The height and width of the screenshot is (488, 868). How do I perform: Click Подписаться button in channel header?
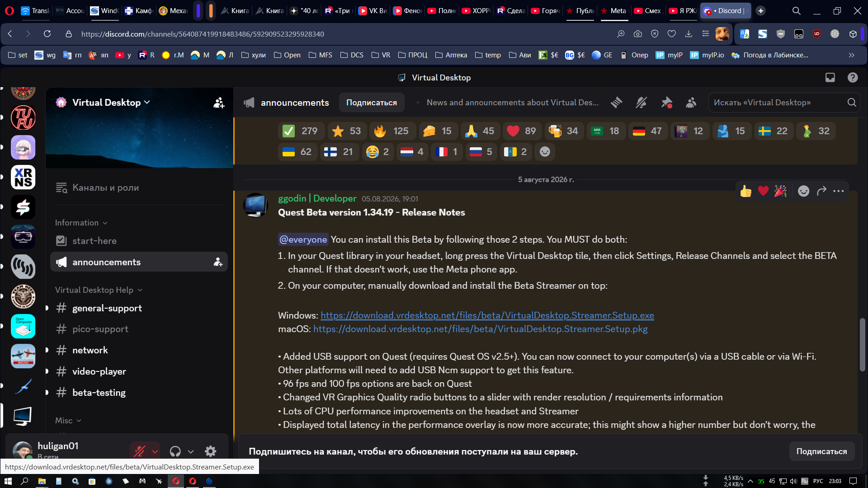[x=372, y=103]
